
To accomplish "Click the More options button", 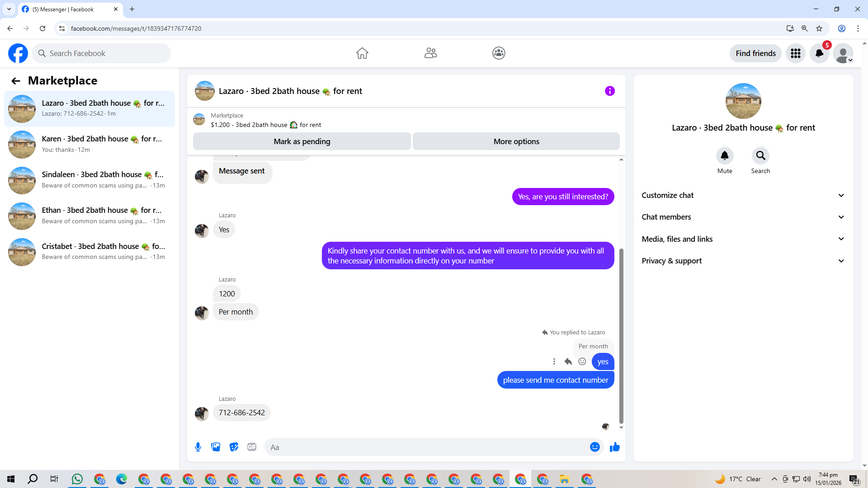I will click(516, 141).
